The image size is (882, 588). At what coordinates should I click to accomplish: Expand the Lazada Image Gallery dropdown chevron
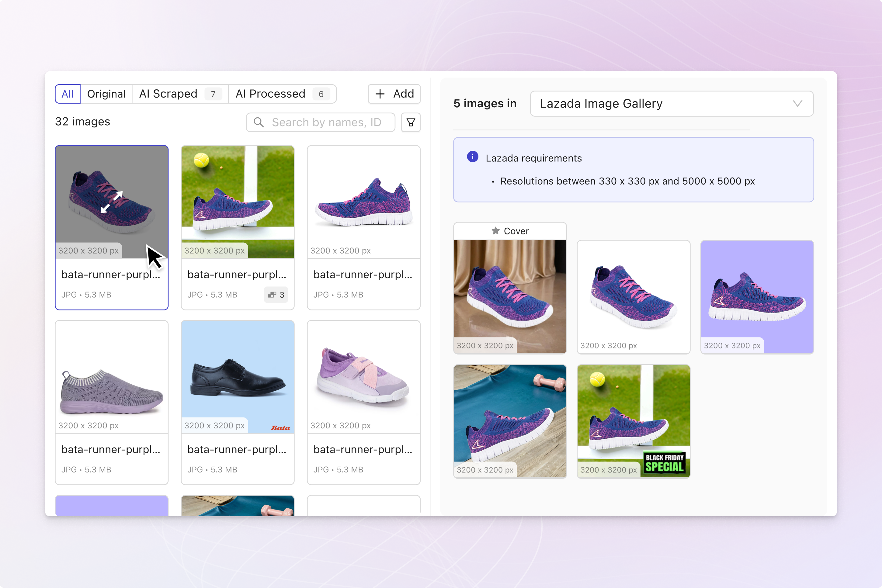pyautogui.click(x=797, y=103)
